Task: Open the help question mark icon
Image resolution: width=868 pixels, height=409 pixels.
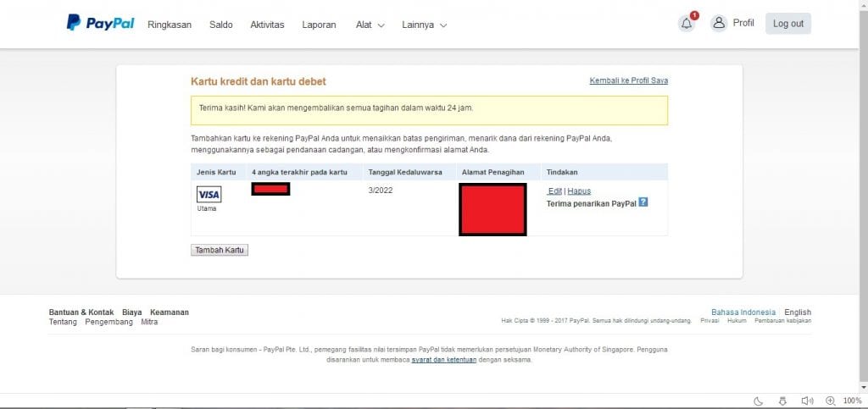Action: pyautogui.click(x=643, y=202)
